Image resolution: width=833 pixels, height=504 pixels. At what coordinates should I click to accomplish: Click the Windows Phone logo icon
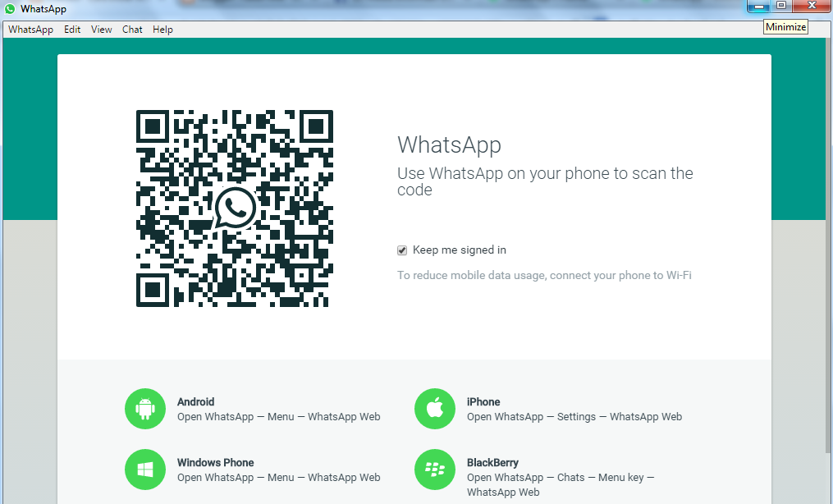(145, 470)
